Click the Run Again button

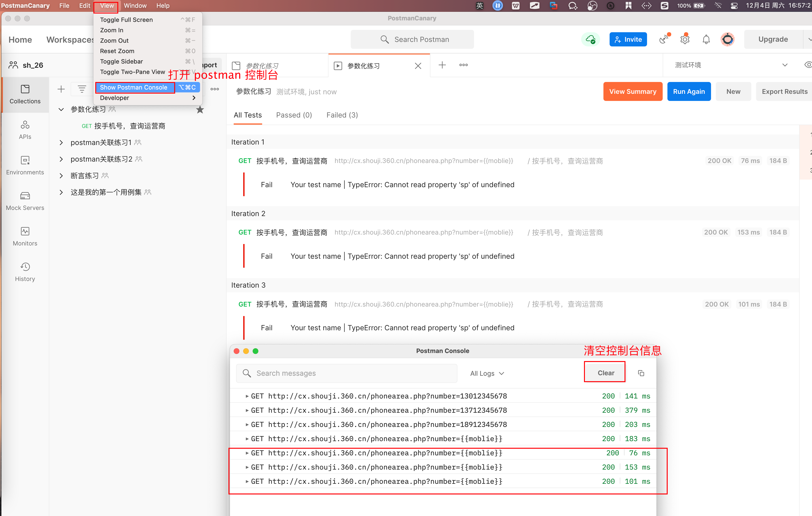[689, 91]
